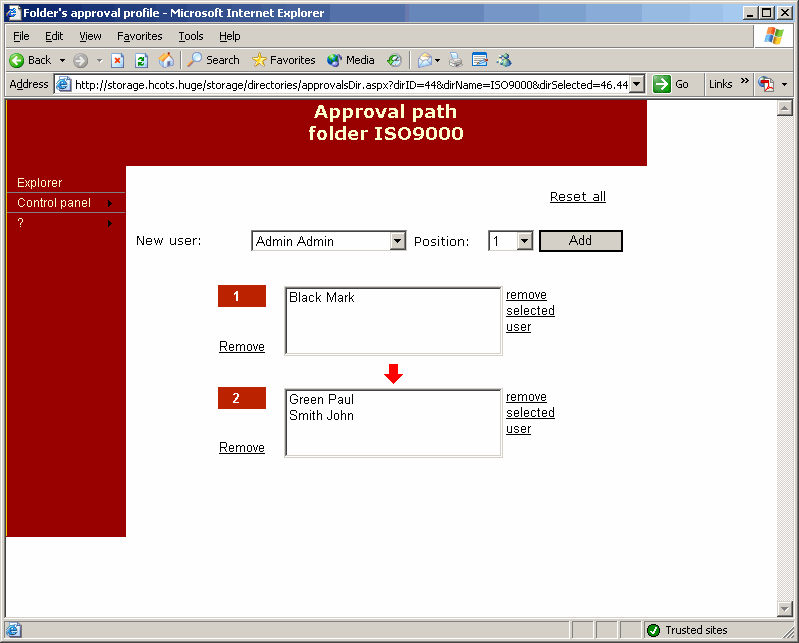Click remove selected user for step 2

pyautogui.click(x=530, y=413)
